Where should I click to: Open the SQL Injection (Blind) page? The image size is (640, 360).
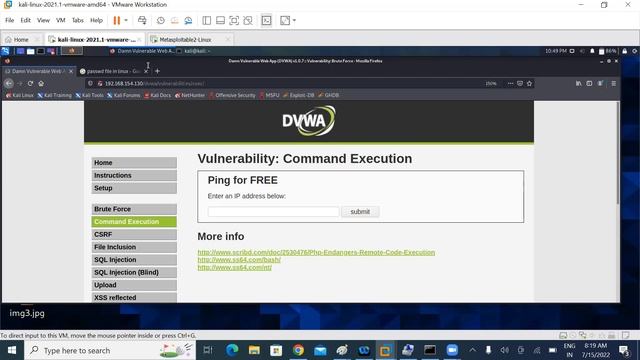(134, 272)
